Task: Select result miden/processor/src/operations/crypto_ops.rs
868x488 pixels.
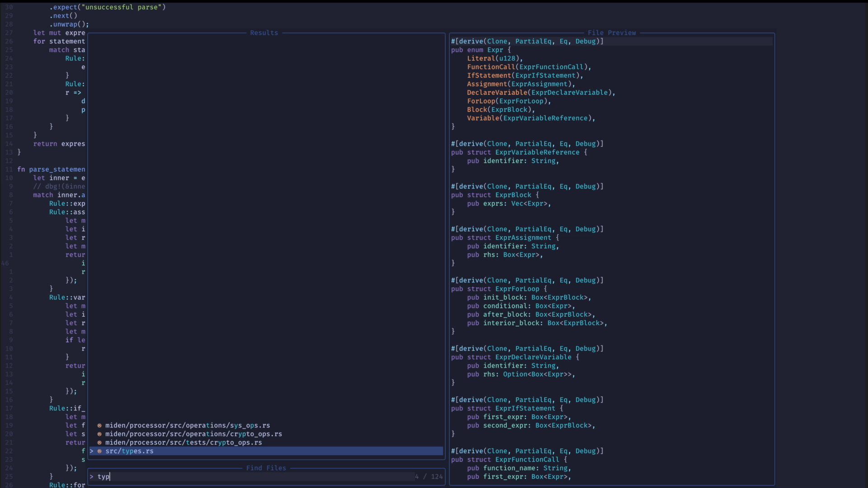Action: point(193,434)
